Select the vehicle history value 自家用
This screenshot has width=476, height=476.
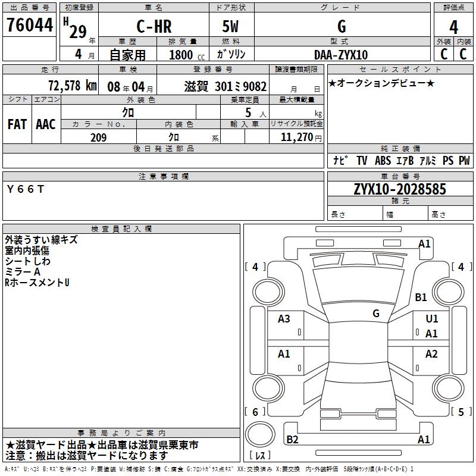127,55
